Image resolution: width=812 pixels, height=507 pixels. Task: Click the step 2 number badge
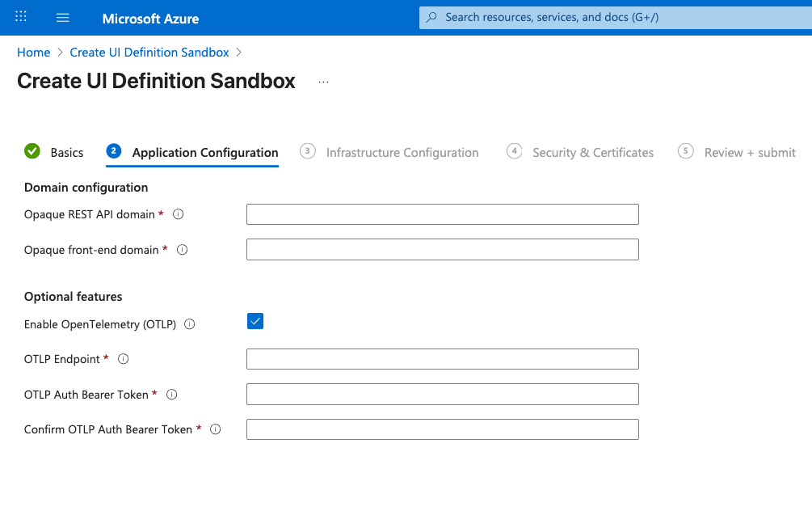[113, 151]
